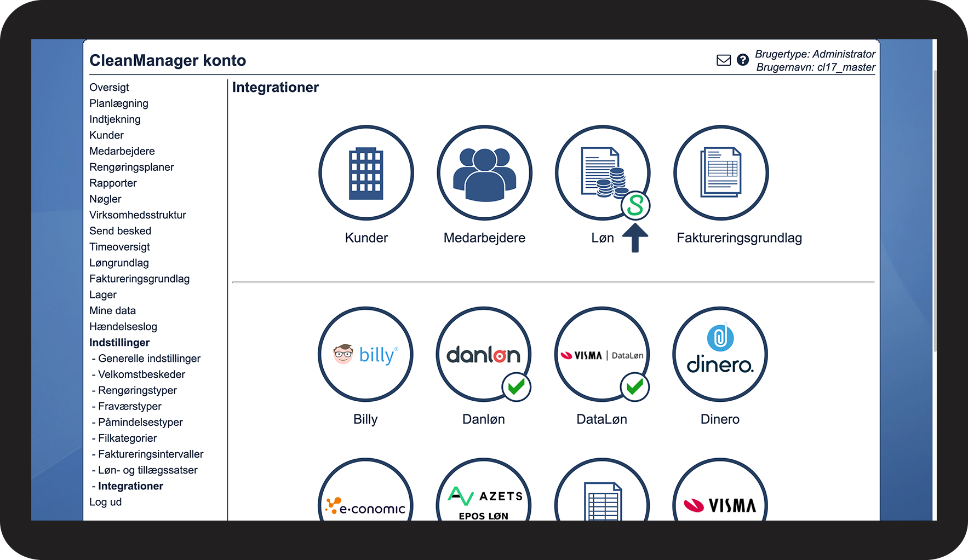968x560 pixels.
Task: Open the Faktureringsgrundlag sidebar menu entry
Action: [x=139, y=279]
